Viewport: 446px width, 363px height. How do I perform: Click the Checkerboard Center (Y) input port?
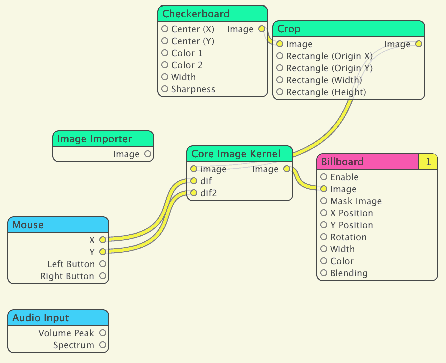pos(165,41)
